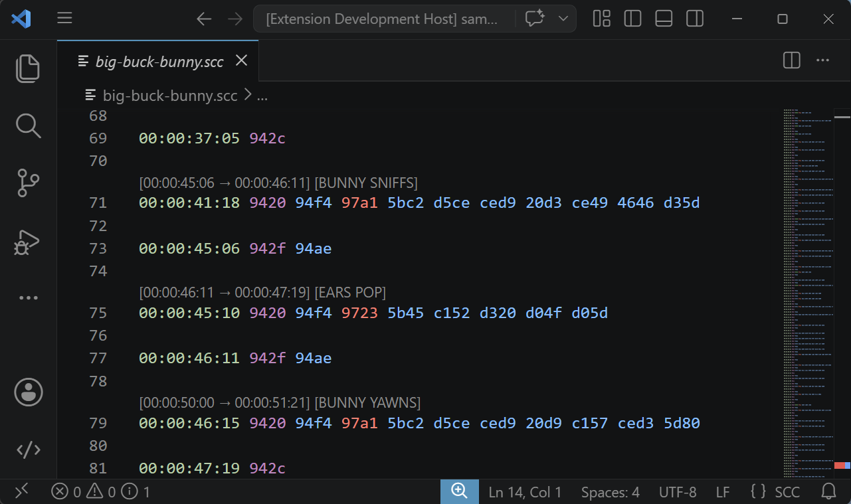
Task: Toggle the secondary side bar
Action: (x=695, y=19)
